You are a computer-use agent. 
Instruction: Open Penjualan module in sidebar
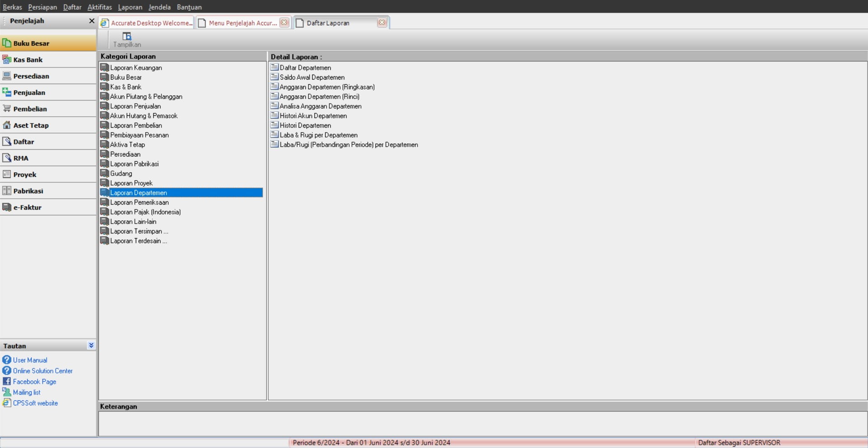pyautogui.click(x=29, y=92)
